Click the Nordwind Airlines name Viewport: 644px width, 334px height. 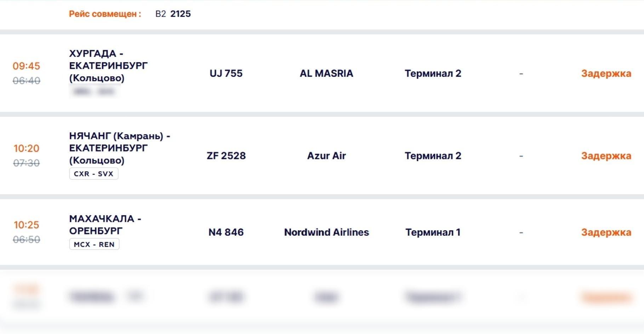[326, 232]
